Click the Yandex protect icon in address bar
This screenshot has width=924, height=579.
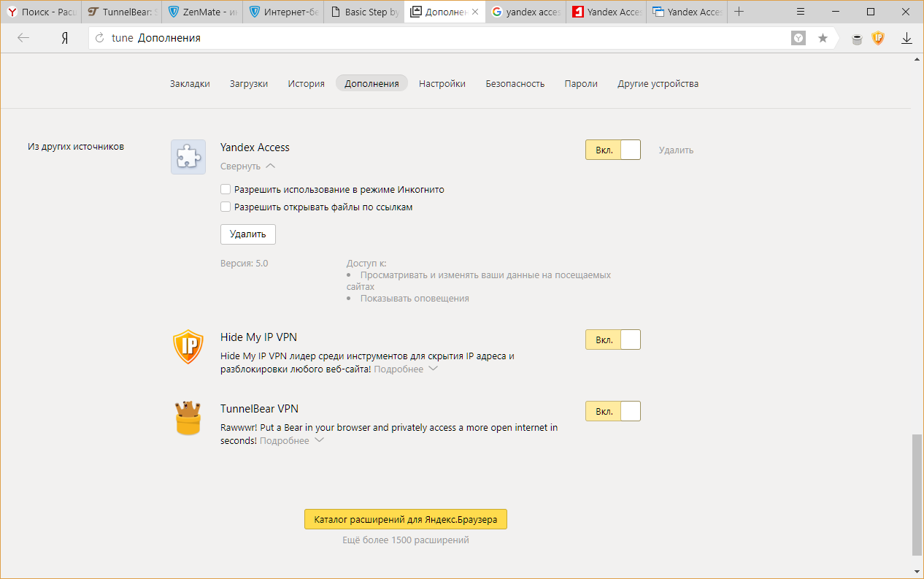pos(799,38)
